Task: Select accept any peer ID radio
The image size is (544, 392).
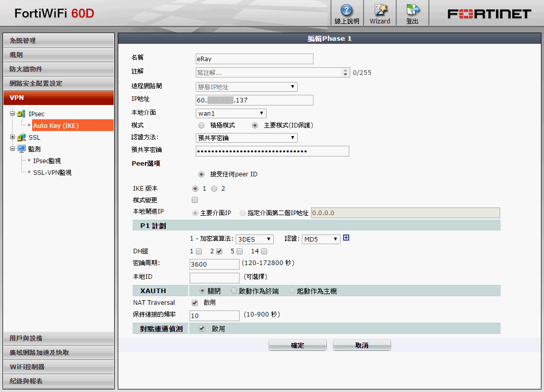Action: coord(201,174)
